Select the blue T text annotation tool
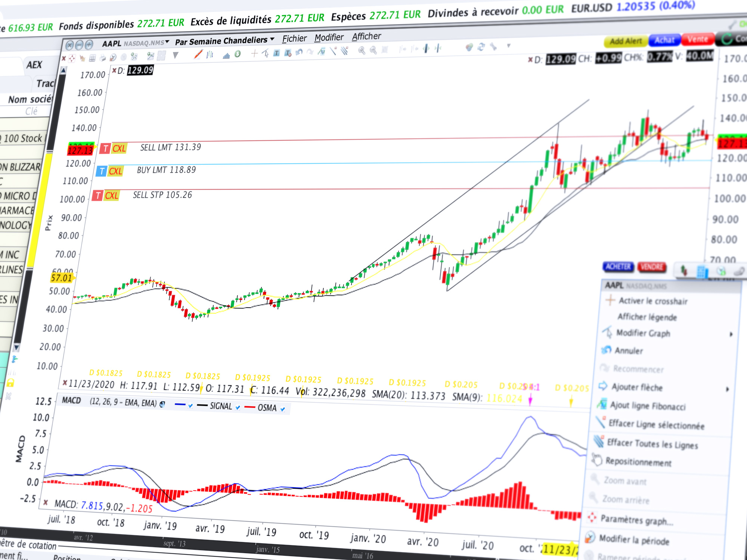 [x=276, y=53]
